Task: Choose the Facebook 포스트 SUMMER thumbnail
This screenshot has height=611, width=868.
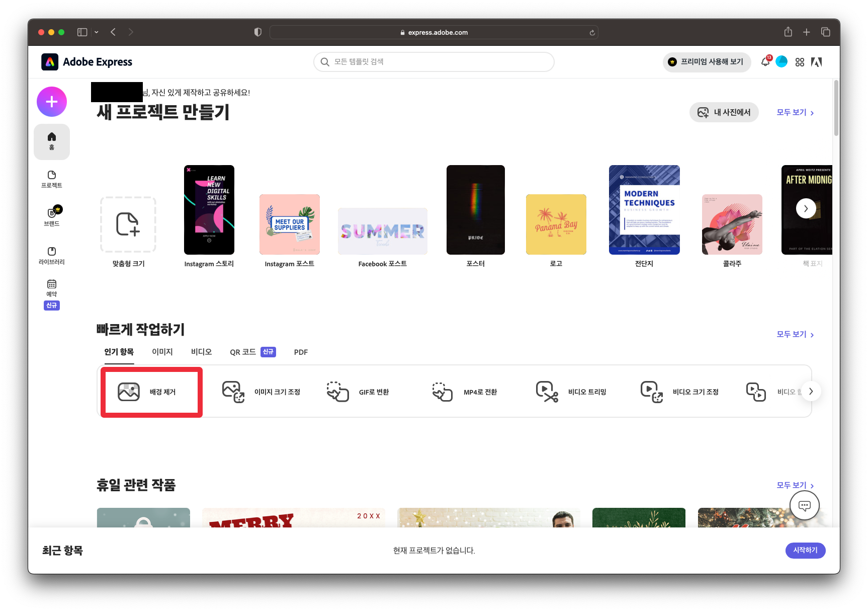Action: 383,232
